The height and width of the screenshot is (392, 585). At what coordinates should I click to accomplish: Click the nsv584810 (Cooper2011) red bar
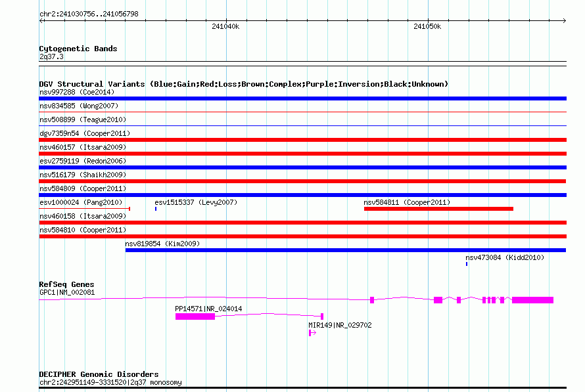[302, 236]
